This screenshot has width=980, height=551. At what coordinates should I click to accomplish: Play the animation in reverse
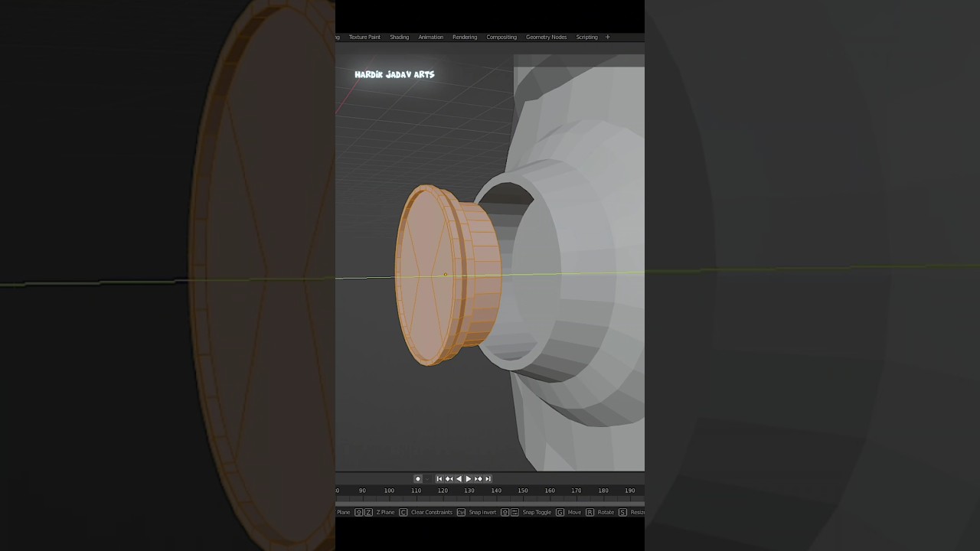point(459,479)
